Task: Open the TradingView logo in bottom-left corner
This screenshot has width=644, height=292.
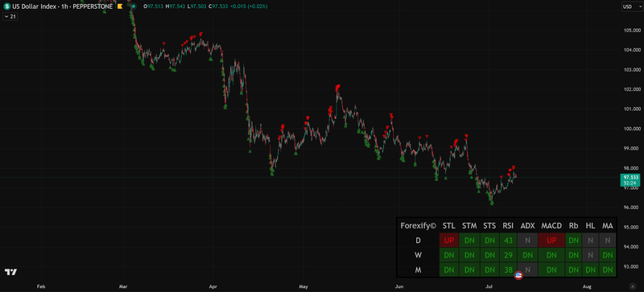Action: 11,272
